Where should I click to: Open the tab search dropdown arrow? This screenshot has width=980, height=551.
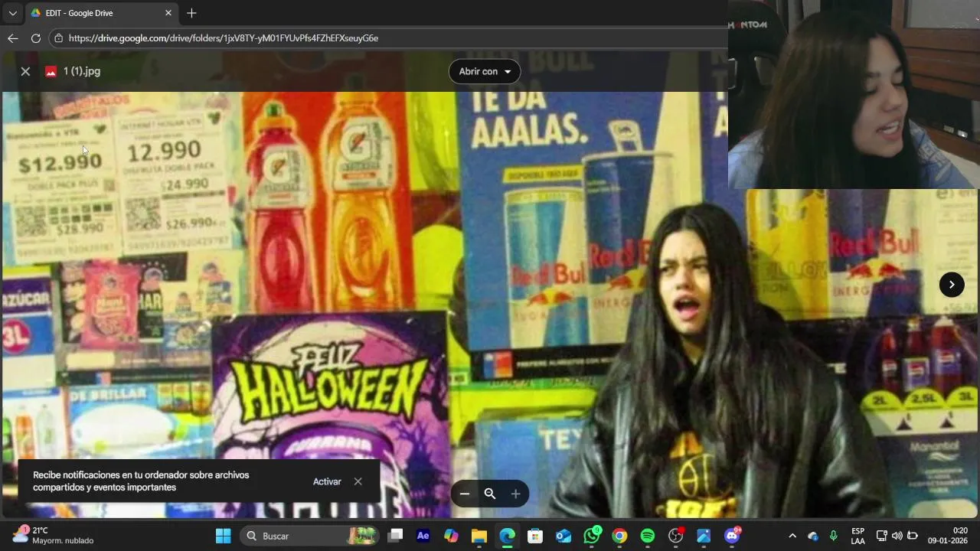pyautogui.click(x=12, y=13)
